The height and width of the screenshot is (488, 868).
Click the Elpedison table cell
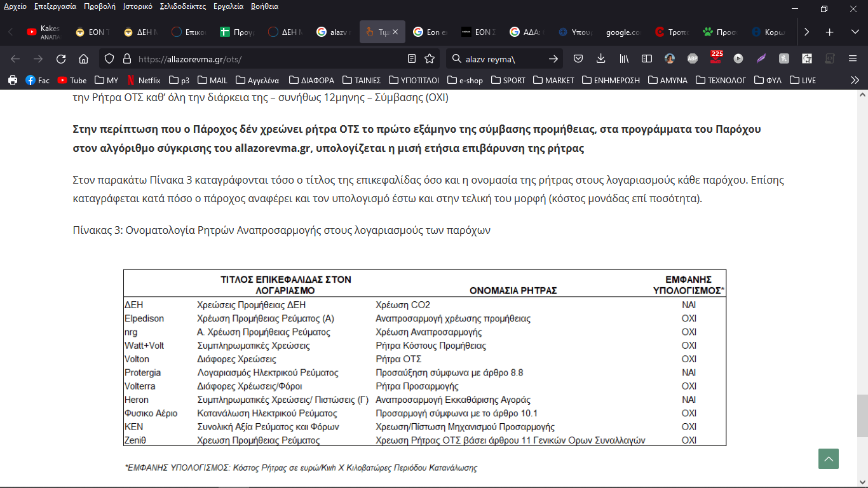144,318
